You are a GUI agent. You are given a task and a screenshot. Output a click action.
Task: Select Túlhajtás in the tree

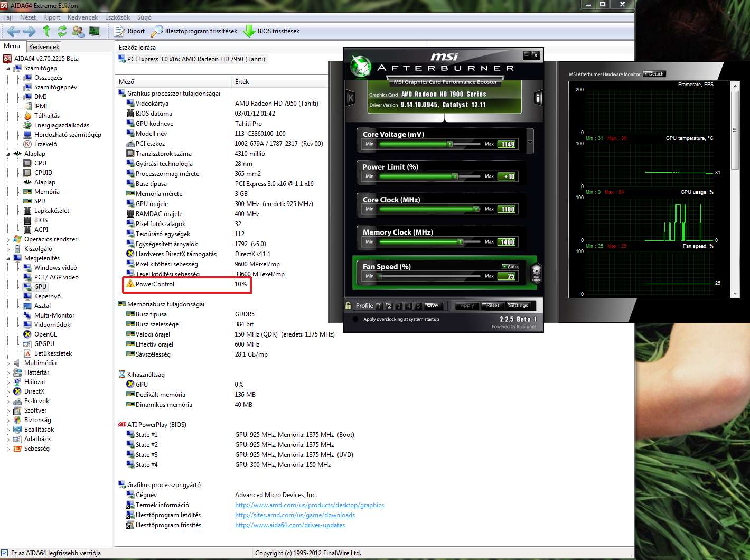[47, 116]
